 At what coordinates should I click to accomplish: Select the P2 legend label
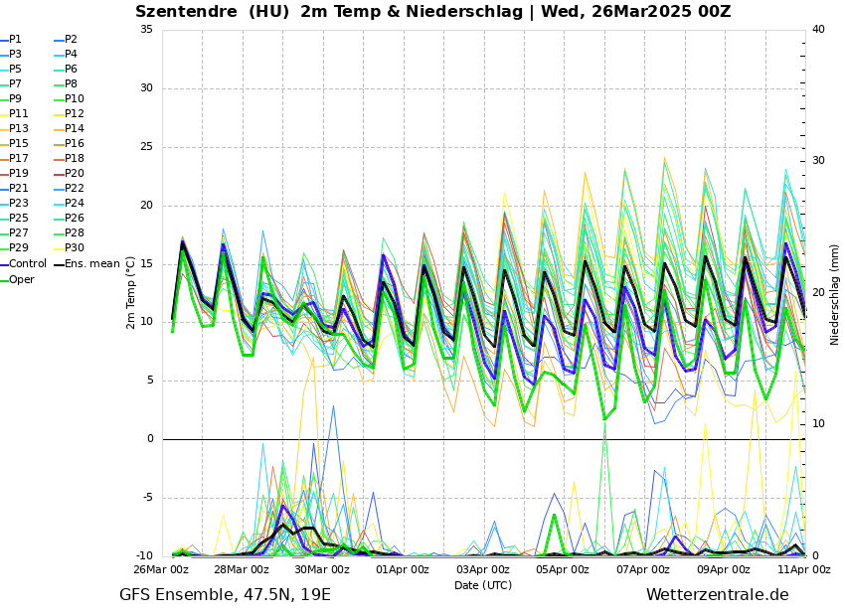[x=71, y=40]
